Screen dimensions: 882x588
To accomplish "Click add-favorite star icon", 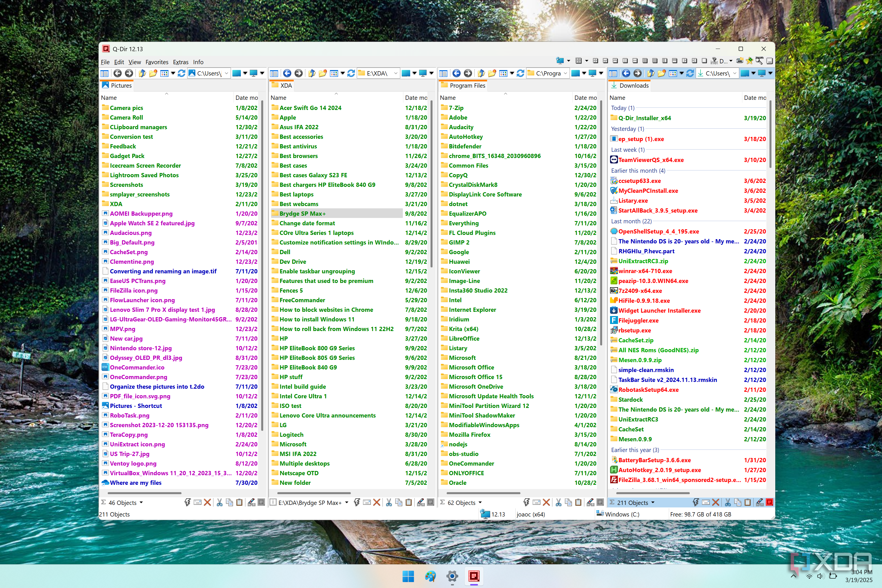I will click(749, 61).
